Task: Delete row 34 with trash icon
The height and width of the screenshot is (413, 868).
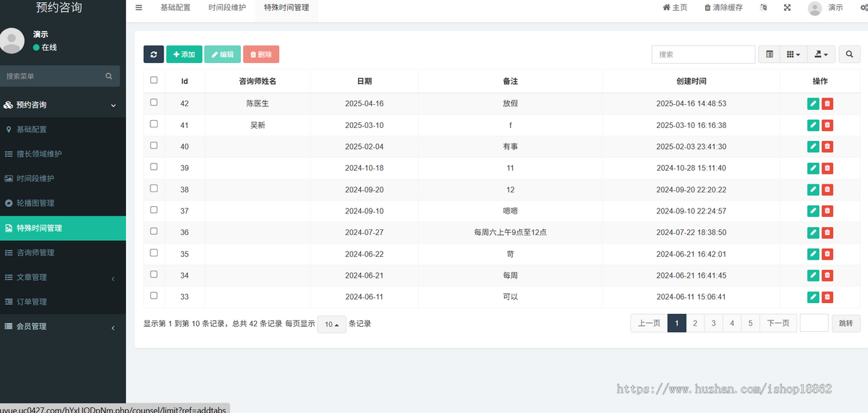Action: point(827,276)
